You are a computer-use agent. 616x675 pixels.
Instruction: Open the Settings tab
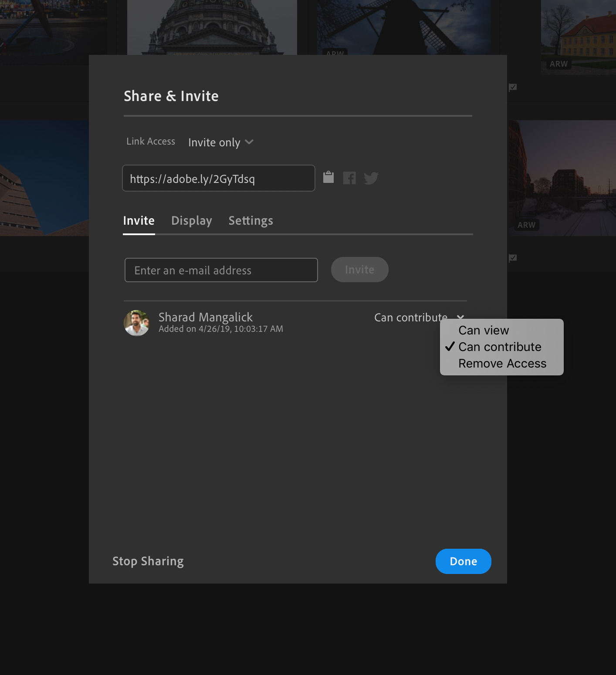250,221
